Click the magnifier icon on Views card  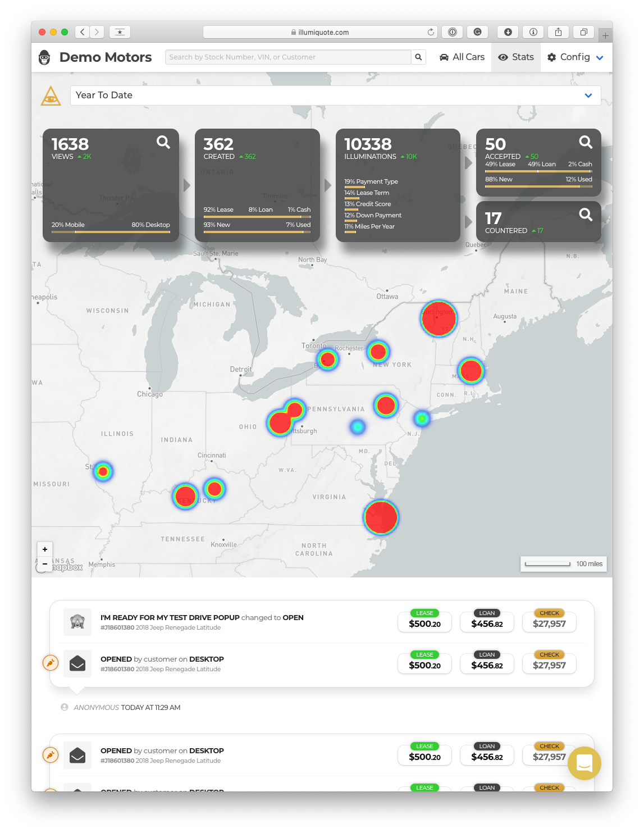coord(163,142)
